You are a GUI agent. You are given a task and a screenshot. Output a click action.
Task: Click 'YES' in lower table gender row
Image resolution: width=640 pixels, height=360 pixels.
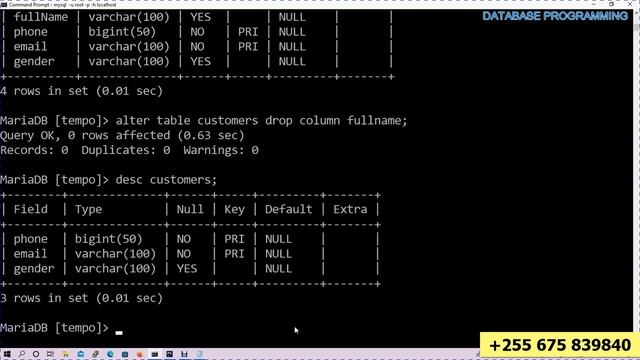pos(187,269)
